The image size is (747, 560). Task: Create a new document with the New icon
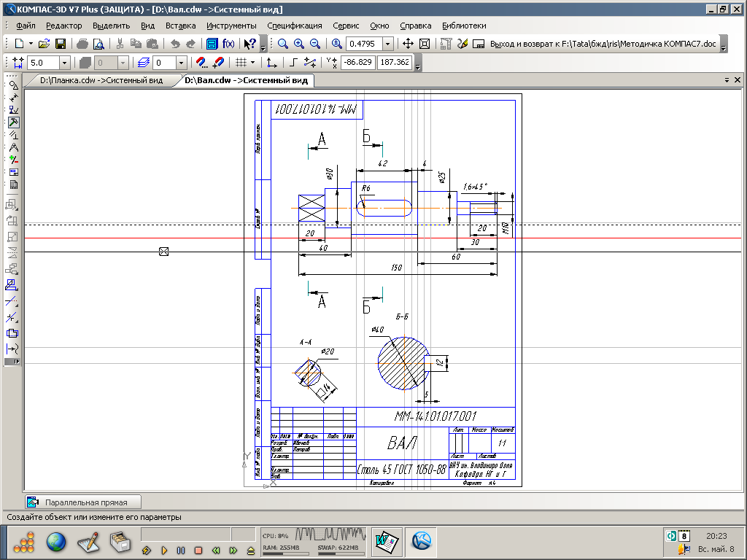pos(19,44)
